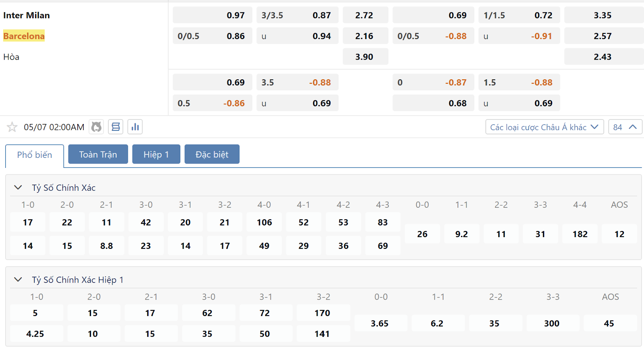Pick Barcelona first-half 0/0.5 at -0.88
This screenshot has width=644, height=349.
[x=433, y=36]
